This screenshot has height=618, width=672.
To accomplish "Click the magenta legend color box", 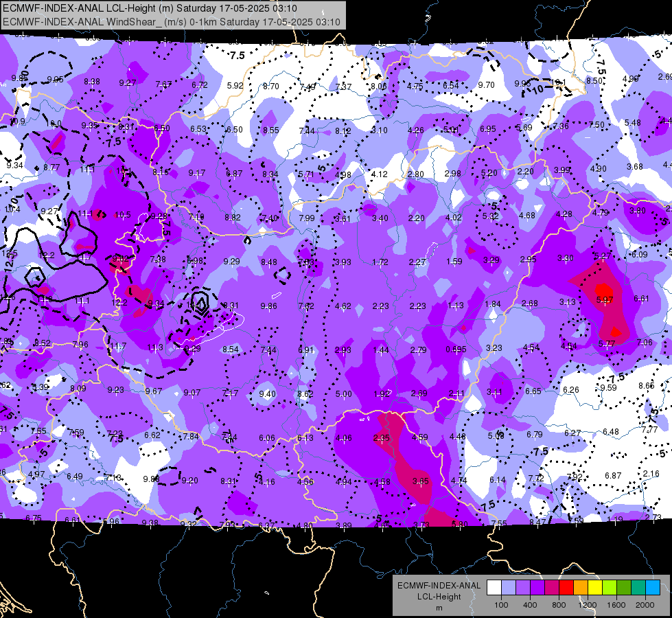I will [552, 587].
